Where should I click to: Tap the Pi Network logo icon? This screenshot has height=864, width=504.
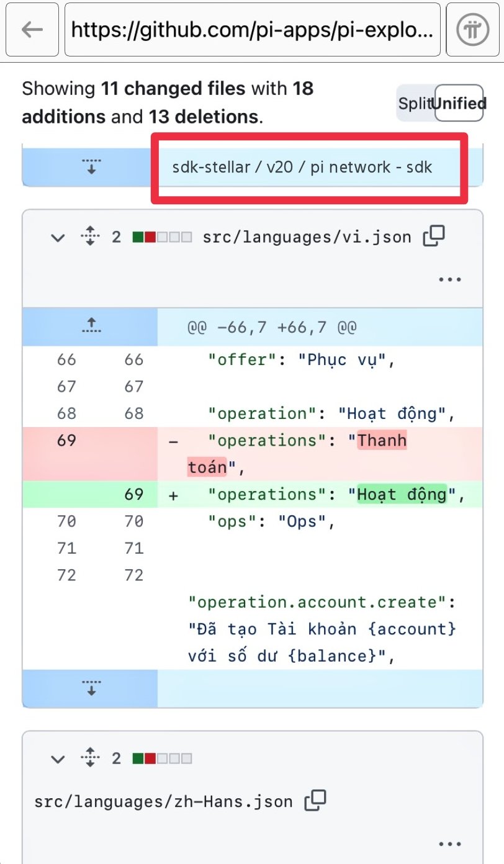pos(472,30)
